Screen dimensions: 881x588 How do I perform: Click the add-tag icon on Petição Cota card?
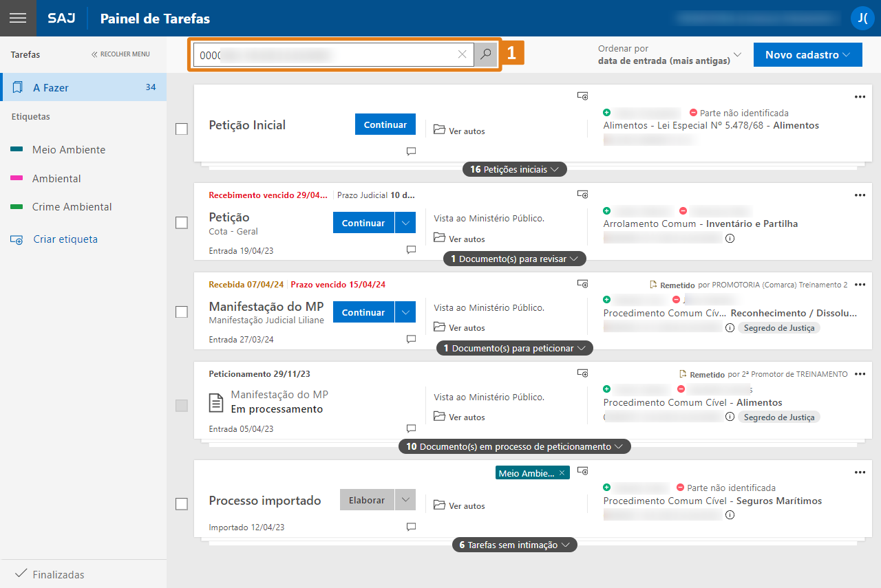click(x=582, y=195)
